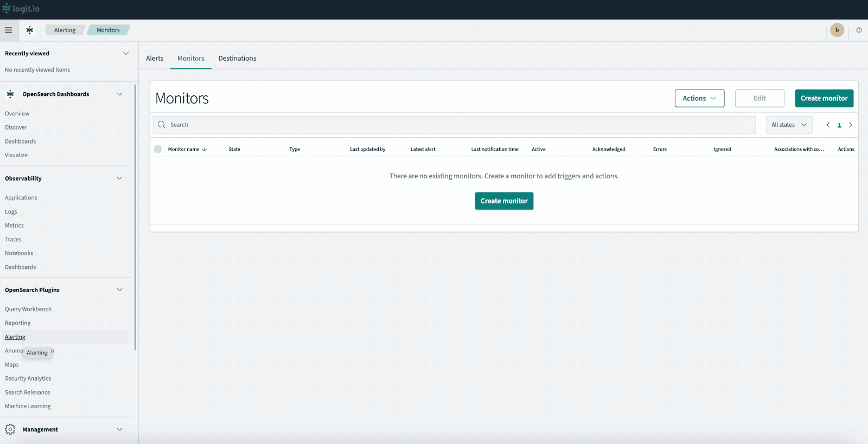Collapse the Recently viewed section

coord(126,53)
